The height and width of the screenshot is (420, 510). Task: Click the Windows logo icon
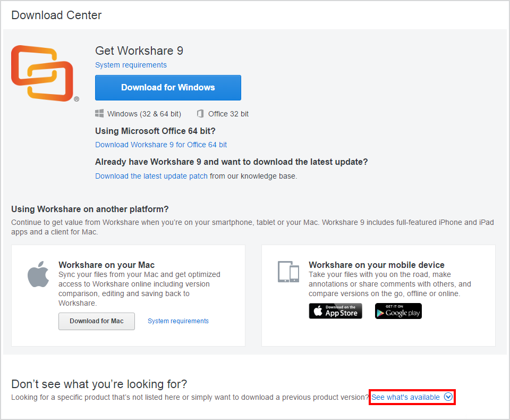point(99,114)
